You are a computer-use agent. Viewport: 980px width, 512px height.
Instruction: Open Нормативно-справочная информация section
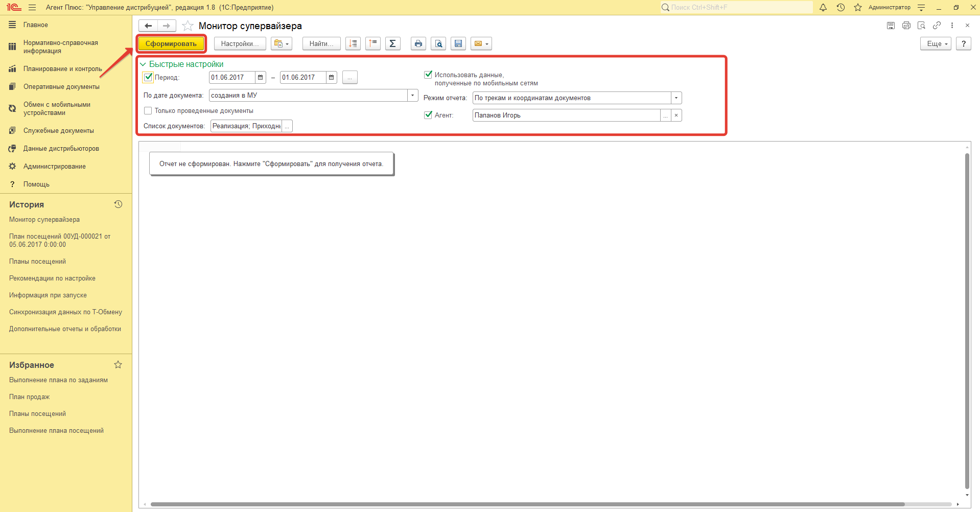(60, 46)
